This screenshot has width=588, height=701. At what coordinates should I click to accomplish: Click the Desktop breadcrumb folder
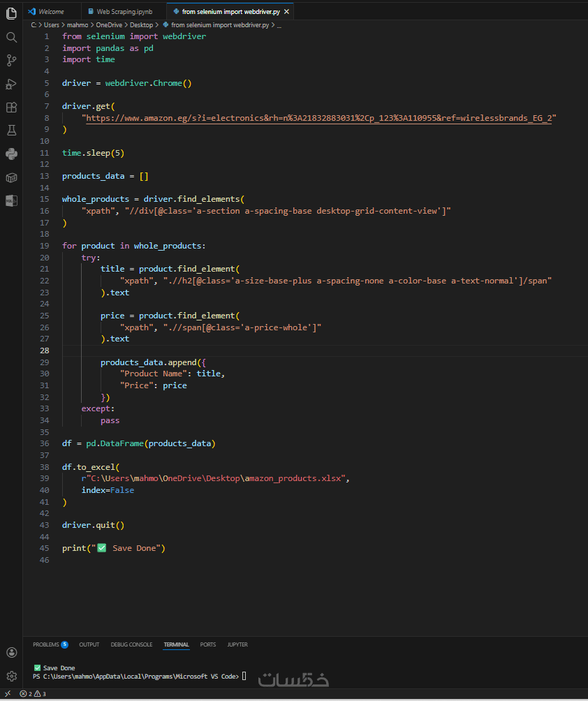tap(143, 24)
